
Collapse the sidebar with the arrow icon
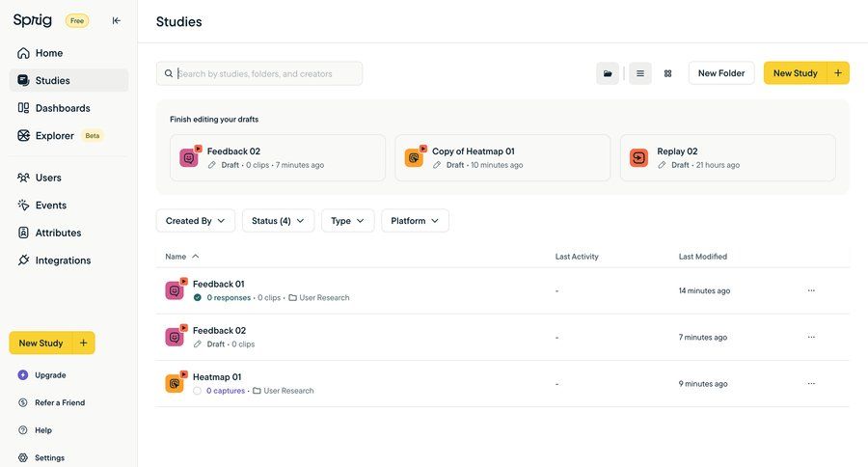coord(117,20)
